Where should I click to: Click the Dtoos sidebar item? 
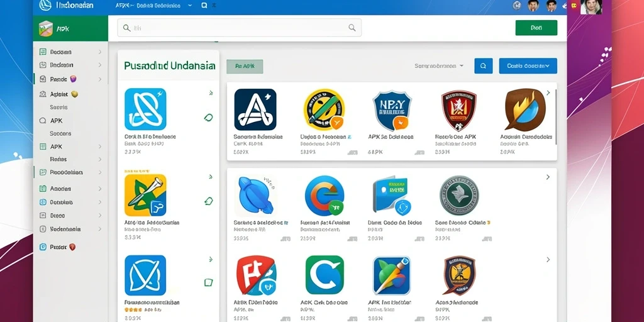[57, 215]
